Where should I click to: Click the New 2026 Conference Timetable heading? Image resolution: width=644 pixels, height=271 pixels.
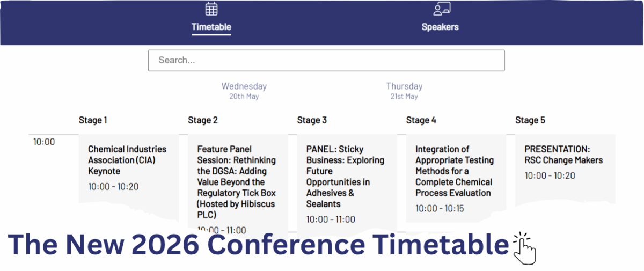258,245
